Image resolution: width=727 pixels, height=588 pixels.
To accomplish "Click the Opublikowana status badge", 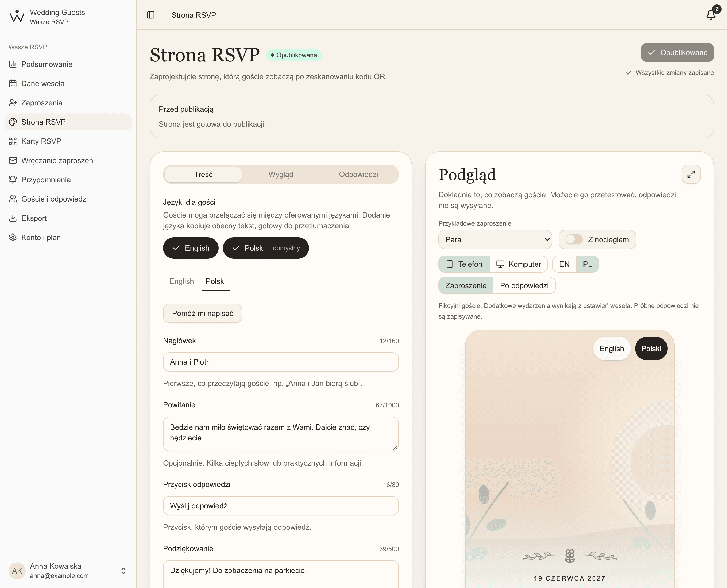I will tap(294, 55).
